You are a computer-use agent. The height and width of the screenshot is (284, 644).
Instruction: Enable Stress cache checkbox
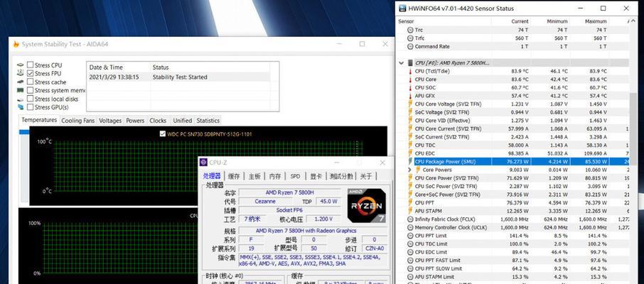[x=30, y=82]
